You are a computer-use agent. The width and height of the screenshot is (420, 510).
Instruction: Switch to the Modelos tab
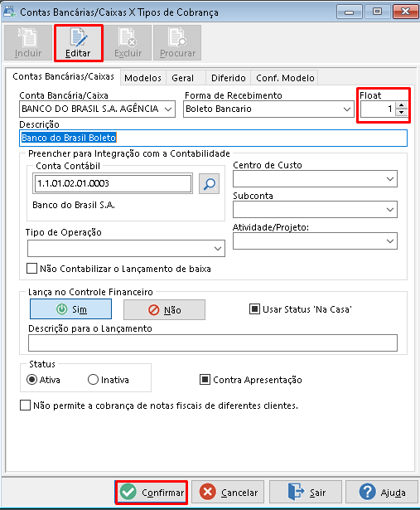click(x=143, y=78)
